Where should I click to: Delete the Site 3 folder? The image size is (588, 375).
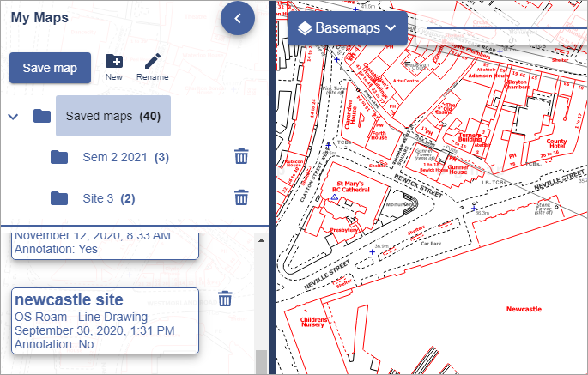point(241,197)
